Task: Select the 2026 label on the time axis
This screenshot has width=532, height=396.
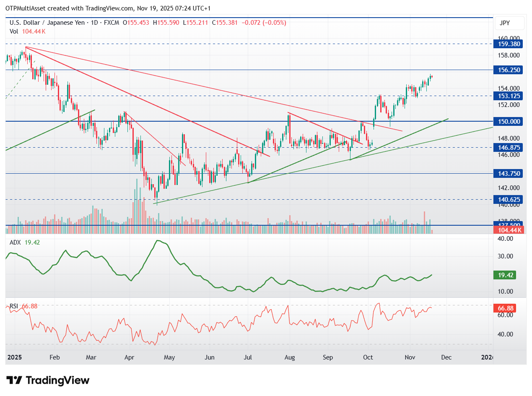Action: 487,357
